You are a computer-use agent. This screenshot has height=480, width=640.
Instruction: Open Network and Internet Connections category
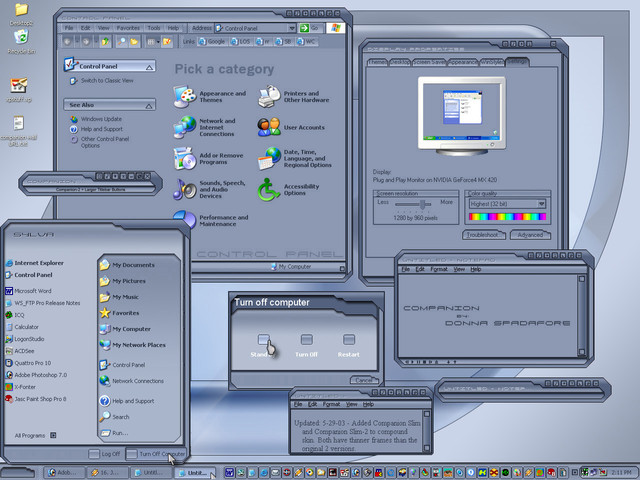click(x=204, y=127)
